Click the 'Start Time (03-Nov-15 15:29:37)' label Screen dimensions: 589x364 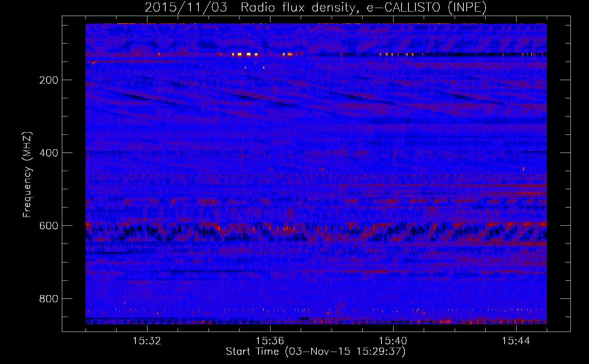click(316, 352)
